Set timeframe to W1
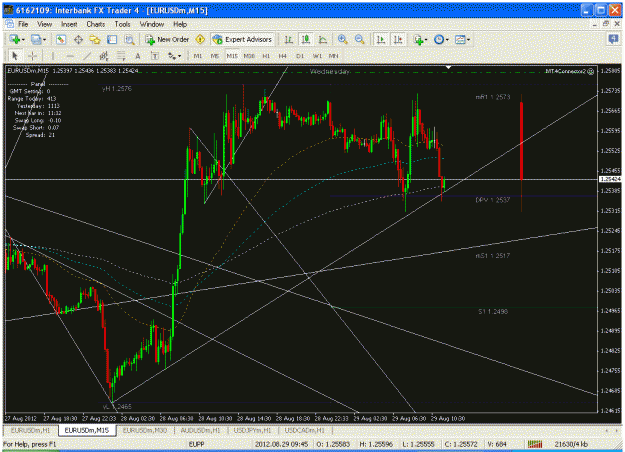The image size is (625, 452). [x=317, y=56]
